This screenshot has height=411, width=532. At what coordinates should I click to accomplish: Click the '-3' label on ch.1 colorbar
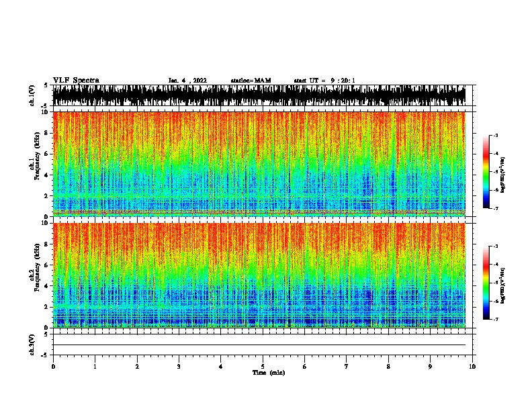click(x=495, y=135)
